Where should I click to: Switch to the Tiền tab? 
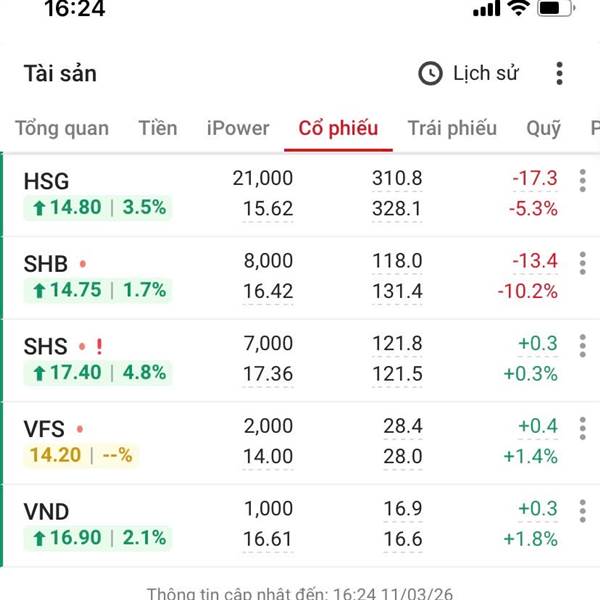[x=158, y=128]
